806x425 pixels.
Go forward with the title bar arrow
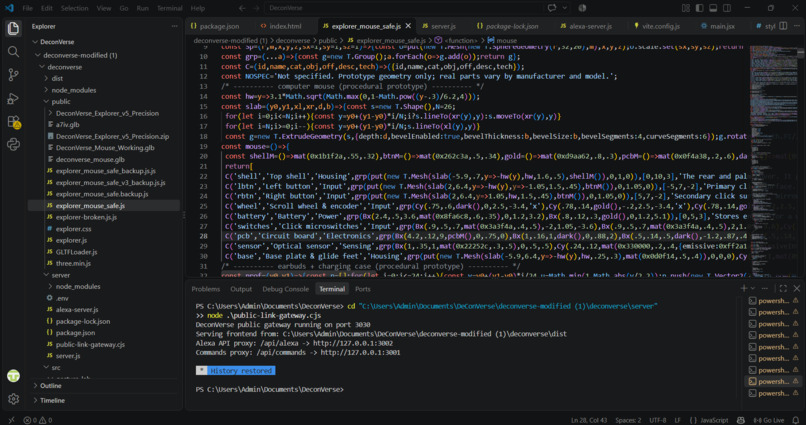pos(257,8)
